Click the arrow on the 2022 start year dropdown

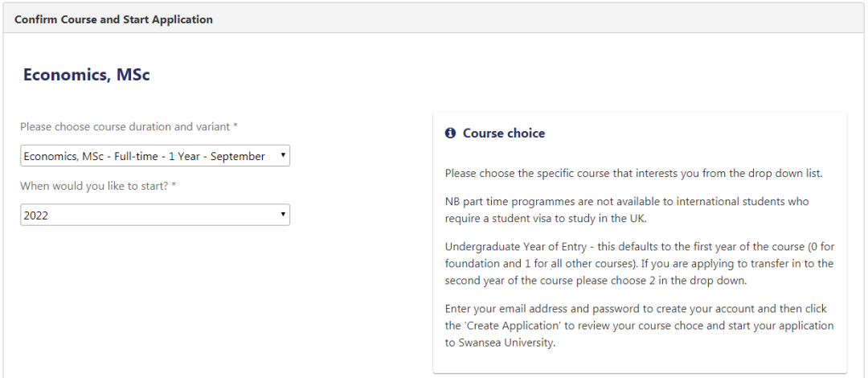[x=283, y=216]
